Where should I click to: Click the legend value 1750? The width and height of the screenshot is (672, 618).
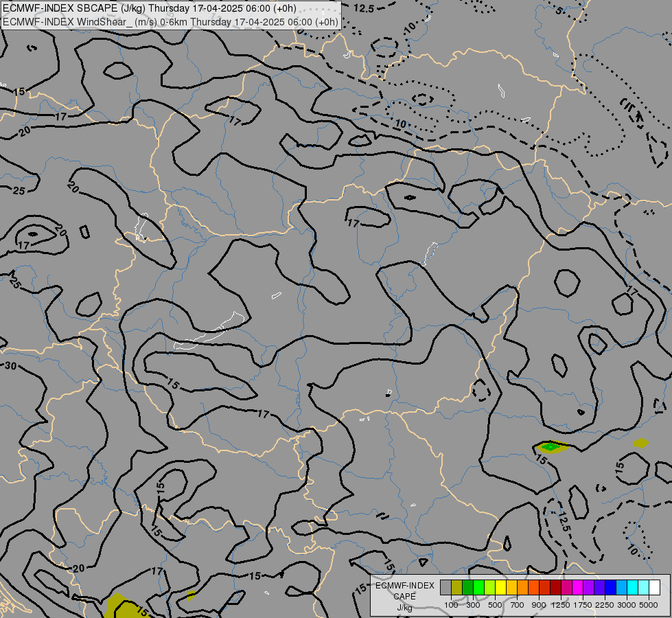[583, 605]
